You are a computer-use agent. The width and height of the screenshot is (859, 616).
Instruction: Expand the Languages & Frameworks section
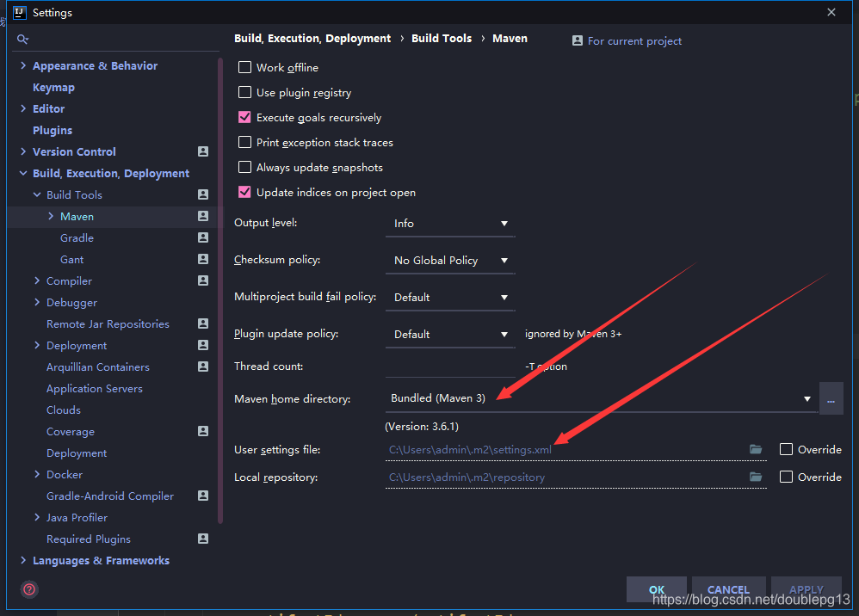23,560
